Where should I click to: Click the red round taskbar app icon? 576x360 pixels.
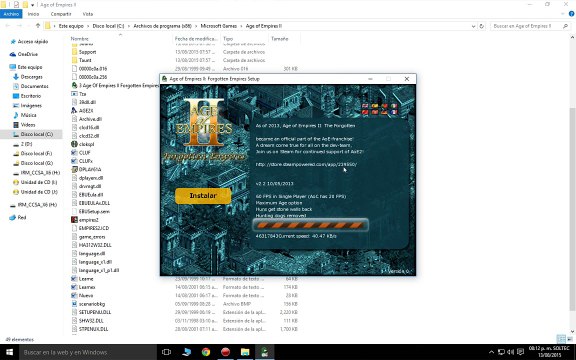point(225,352)
